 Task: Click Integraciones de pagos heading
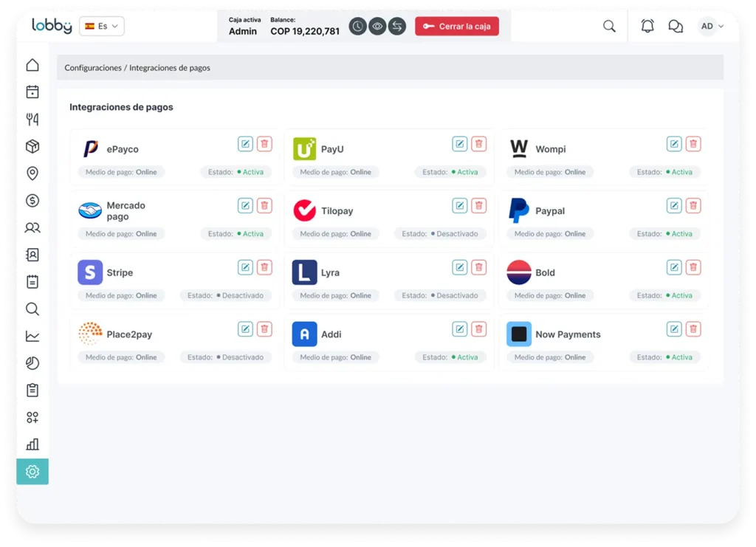[x=122, y=107]
